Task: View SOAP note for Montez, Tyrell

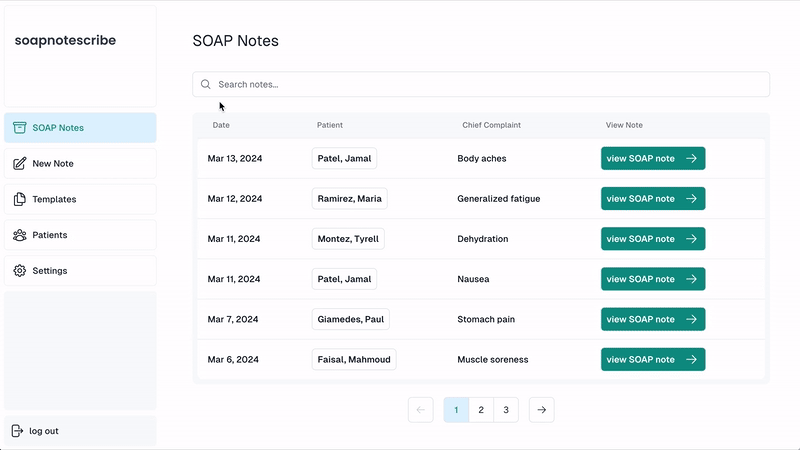Action: (x=653, y=239)
